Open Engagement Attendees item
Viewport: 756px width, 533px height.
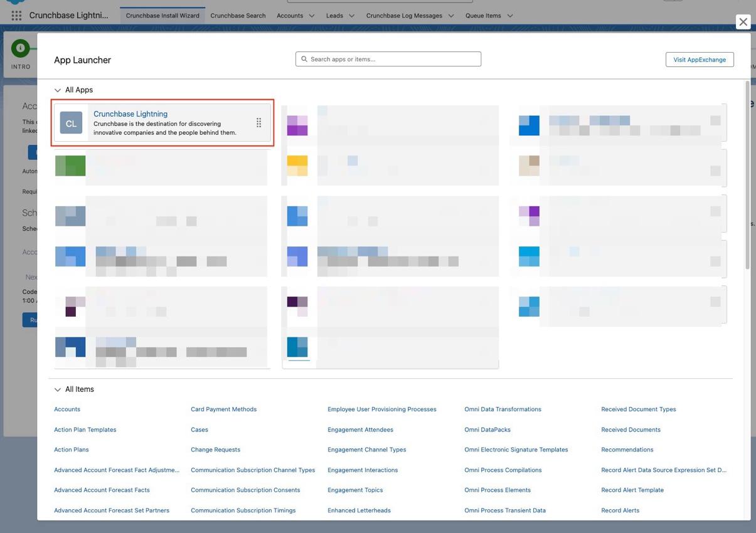point(360,430)
